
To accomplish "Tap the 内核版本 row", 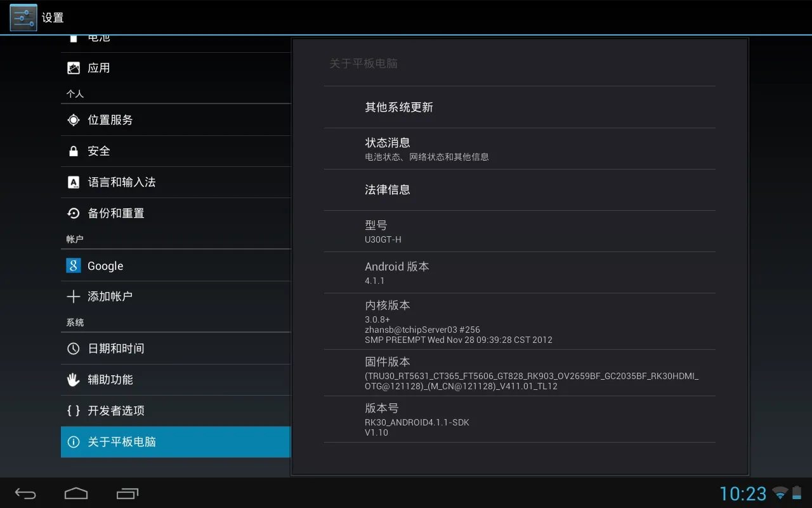I will [520, 321].
